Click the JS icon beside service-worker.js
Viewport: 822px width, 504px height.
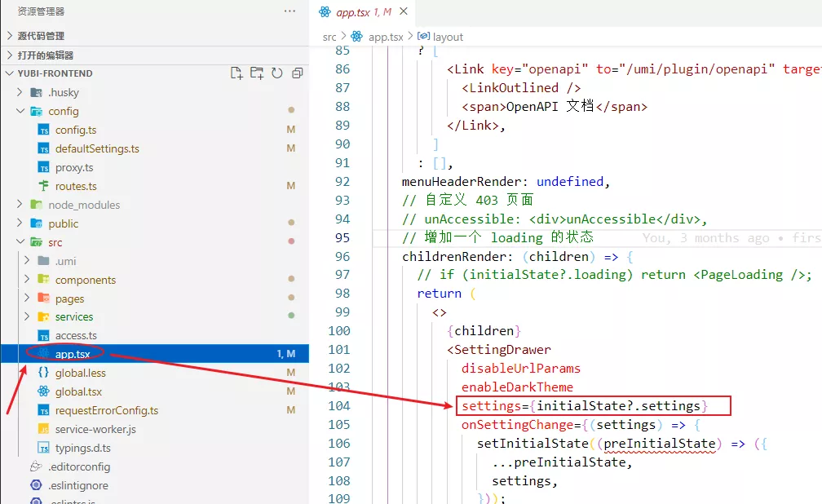[x=43, y=430]
